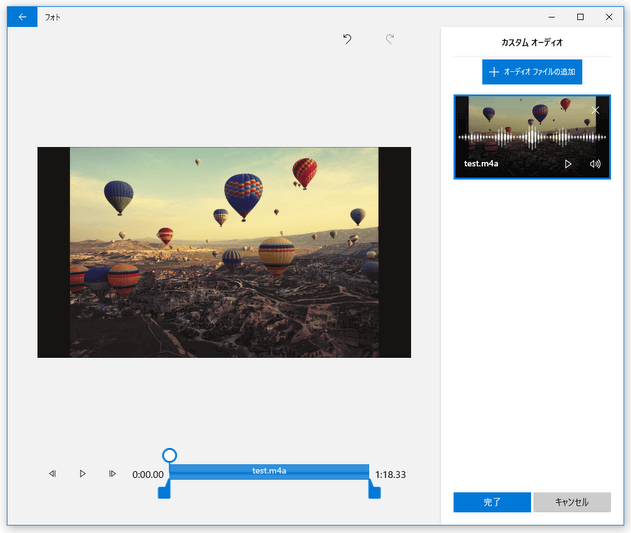Play the video from the playback controls
The width and height of the screenshot is (631, 533).
click(x=83, y=474)
